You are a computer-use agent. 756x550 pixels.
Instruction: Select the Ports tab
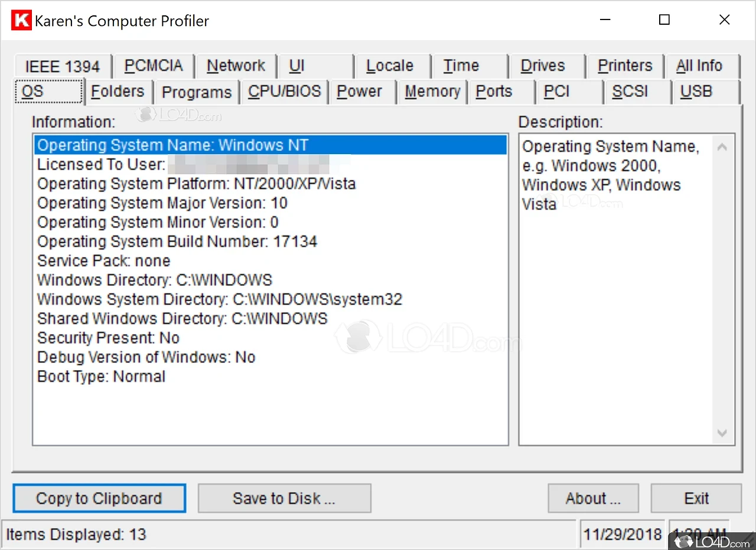501,92
